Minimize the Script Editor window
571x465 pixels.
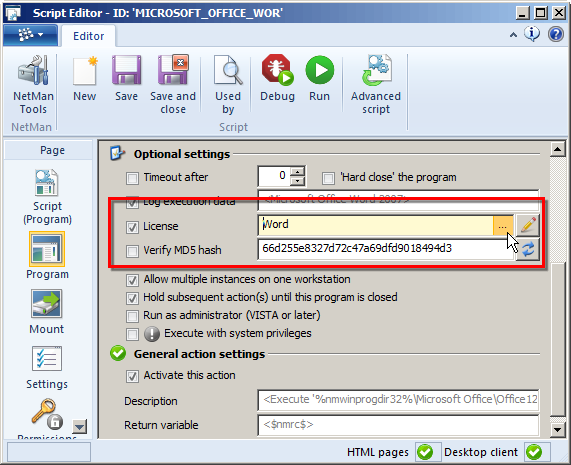523,13
